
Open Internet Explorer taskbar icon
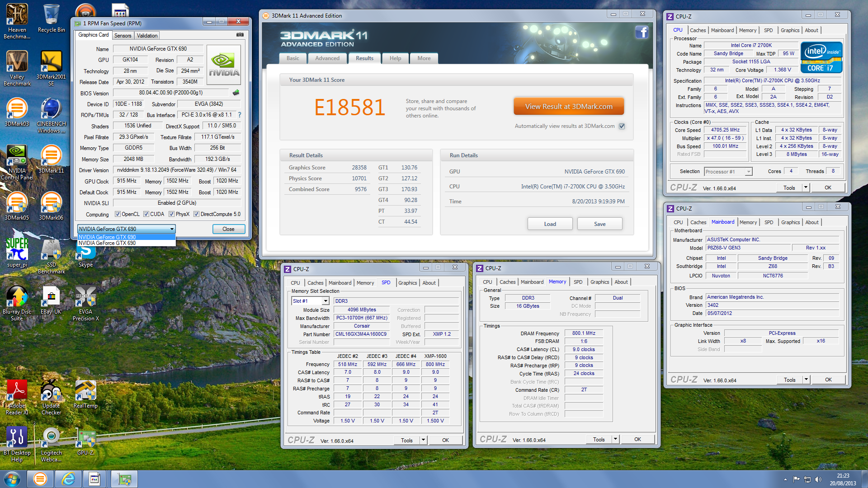68,479
